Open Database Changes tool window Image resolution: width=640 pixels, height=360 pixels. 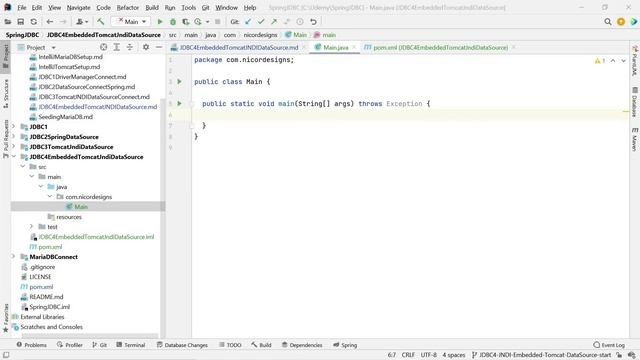pyautogui.click(x=182, y=345)
